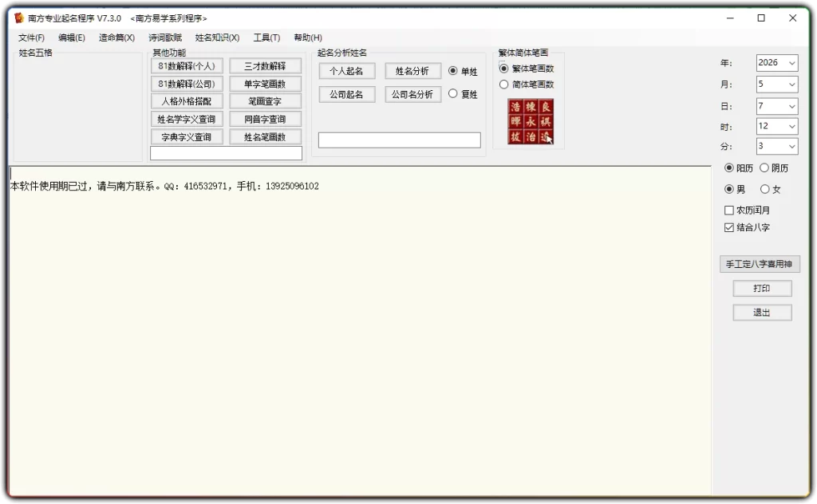Open the 工具(T) menu

click(266, 37)
